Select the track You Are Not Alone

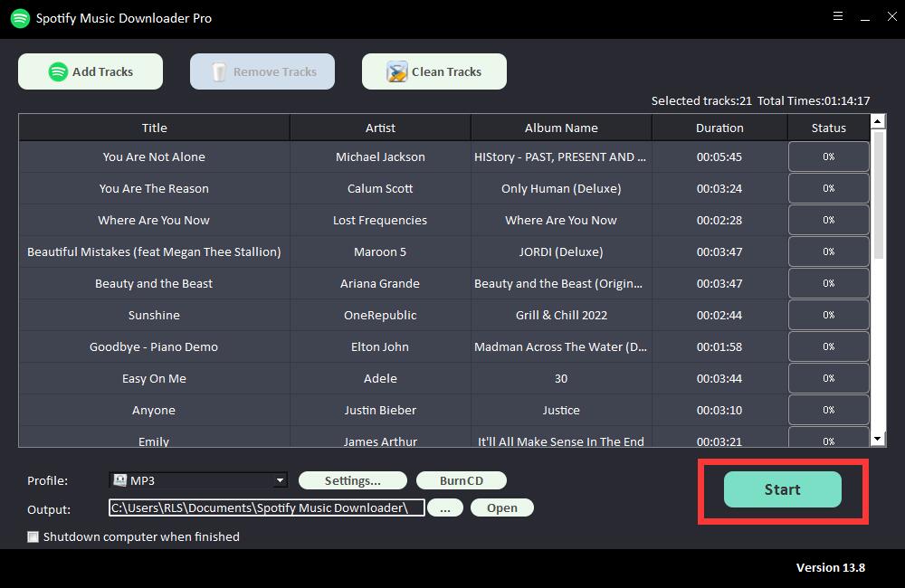[x=154, y=156]
